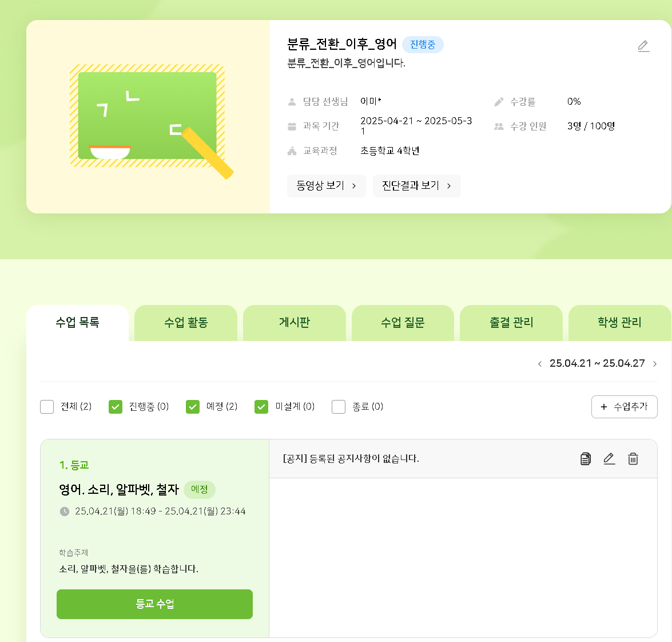Open the 출결 관리 tab

pyautogui.click(x=511, y=323)
